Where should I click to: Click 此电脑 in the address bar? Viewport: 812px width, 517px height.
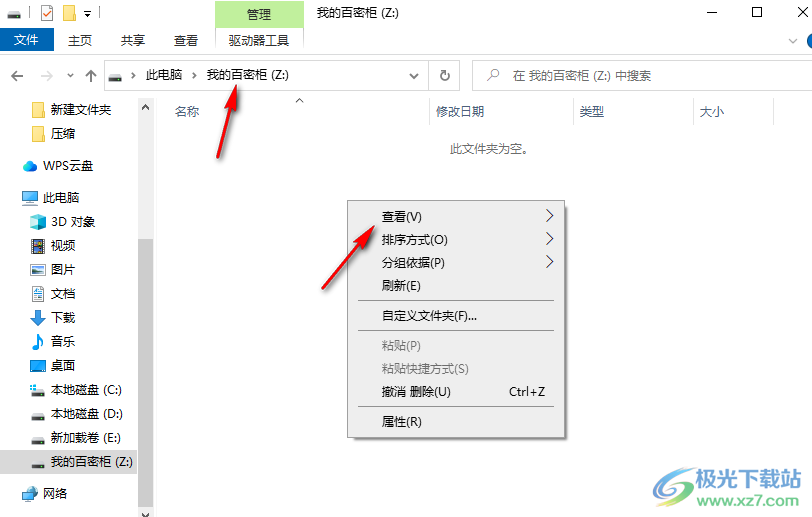point(164,75)
